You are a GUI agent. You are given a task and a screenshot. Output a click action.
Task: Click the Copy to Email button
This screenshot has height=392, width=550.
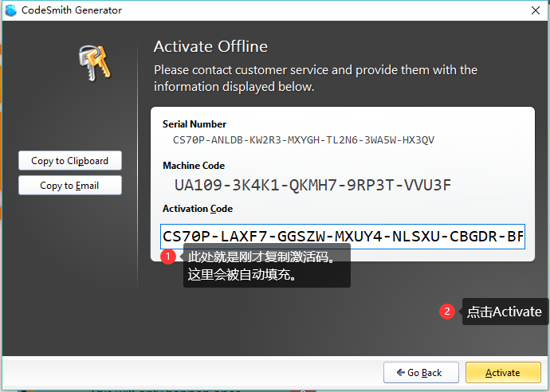click(x=70, y=185)
